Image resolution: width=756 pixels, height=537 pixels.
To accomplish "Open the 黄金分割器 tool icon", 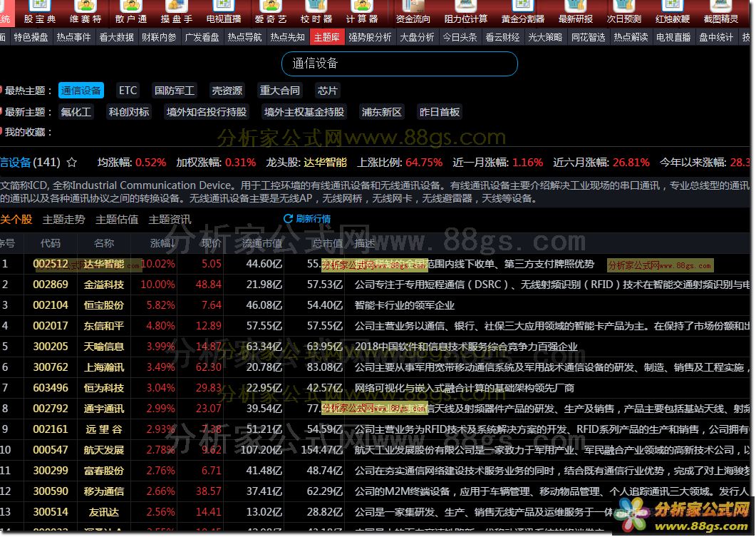I will coord(522,12).
